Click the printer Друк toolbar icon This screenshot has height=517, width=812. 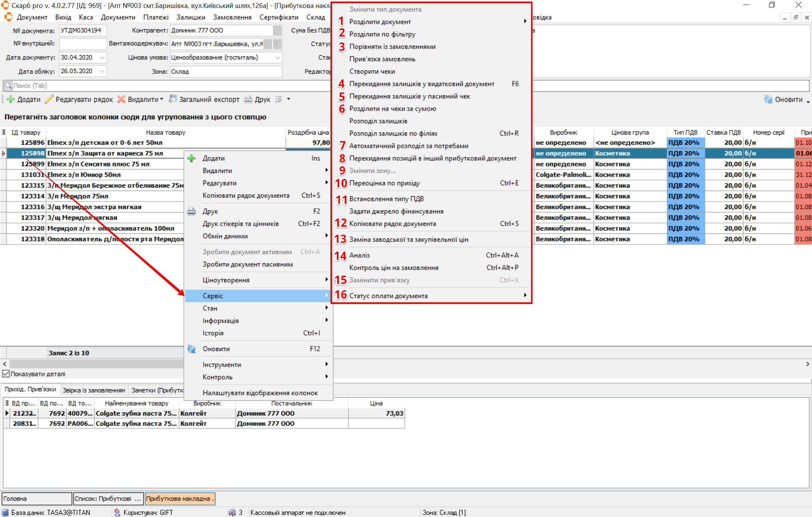[x=248, y=99]
